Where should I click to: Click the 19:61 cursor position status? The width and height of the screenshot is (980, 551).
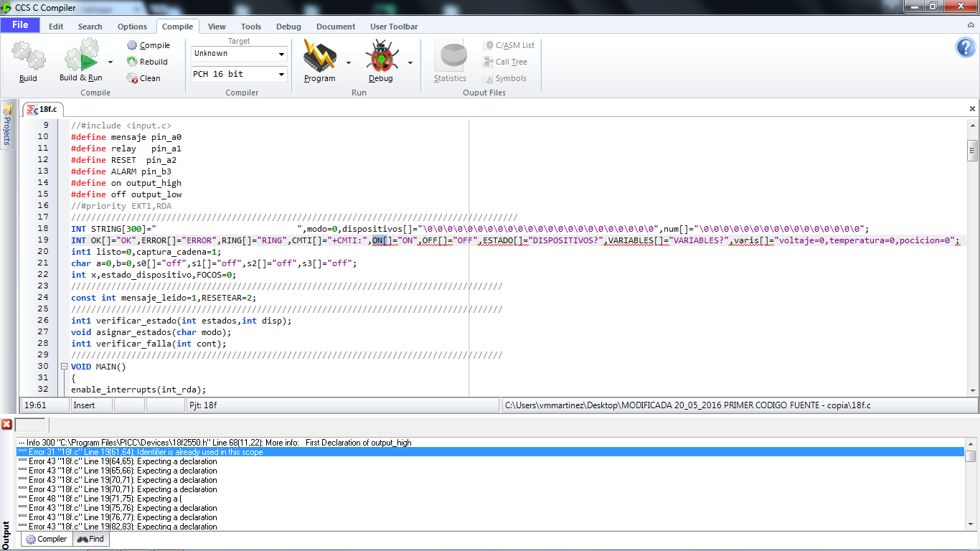click(x=44, y=405)
